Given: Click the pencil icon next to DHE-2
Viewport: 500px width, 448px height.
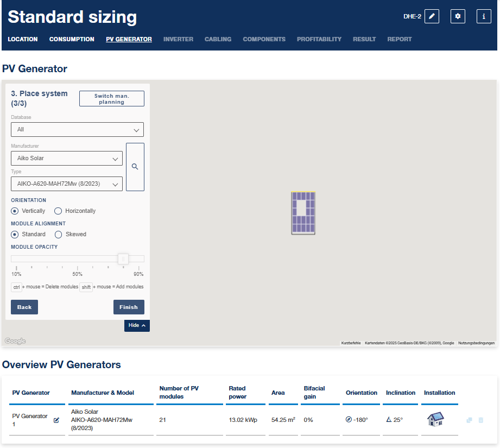Looking at the screenshot, I should (432, 16).
